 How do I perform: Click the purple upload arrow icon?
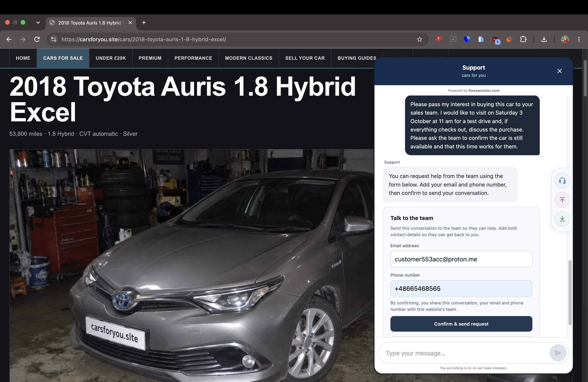tap(562, 200)
